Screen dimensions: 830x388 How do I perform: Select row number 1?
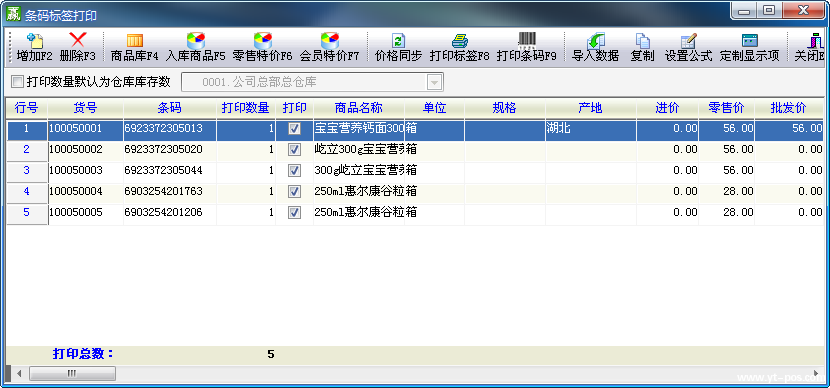26,129
